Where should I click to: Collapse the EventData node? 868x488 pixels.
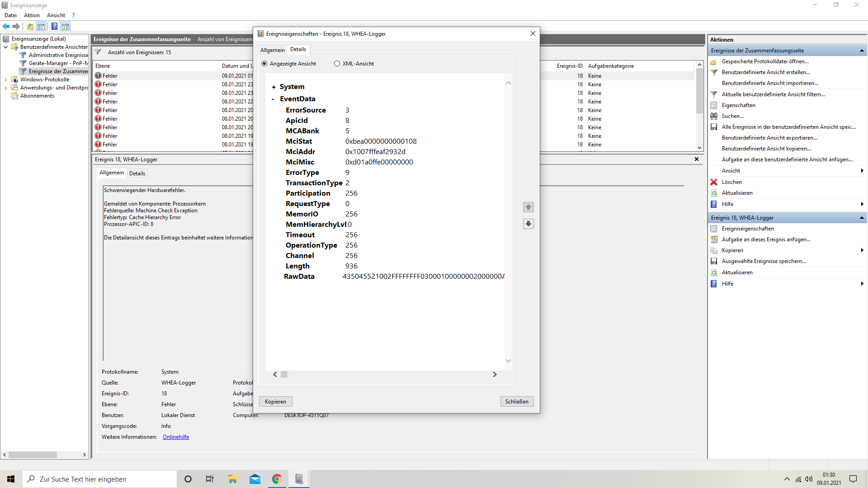click(273, 99)
